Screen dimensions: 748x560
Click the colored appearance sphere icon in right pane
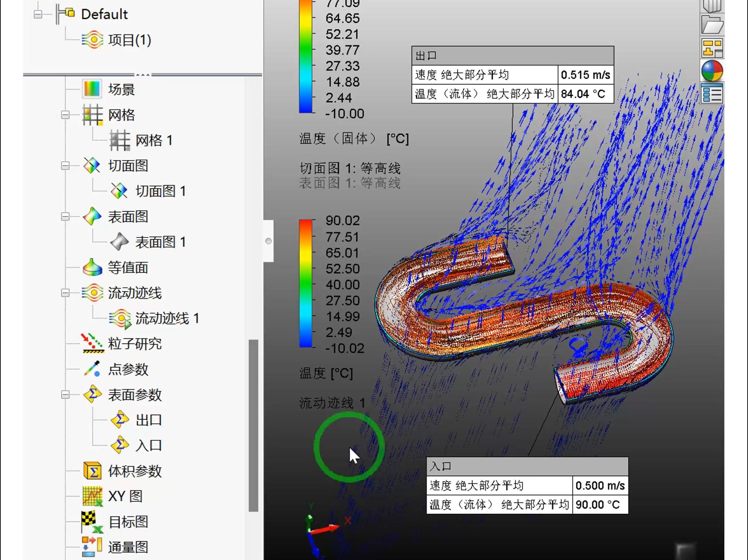pyautogui.click(x=712, y=71)
